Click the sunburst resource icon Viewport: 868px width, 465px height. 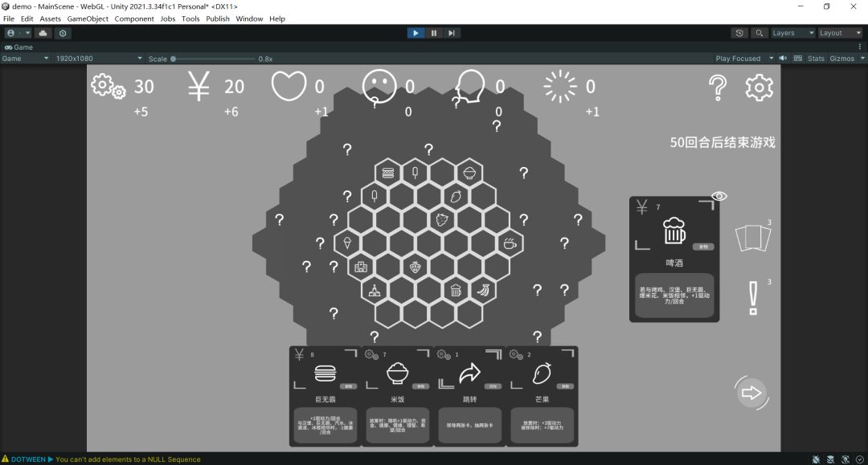click(559, 86)
